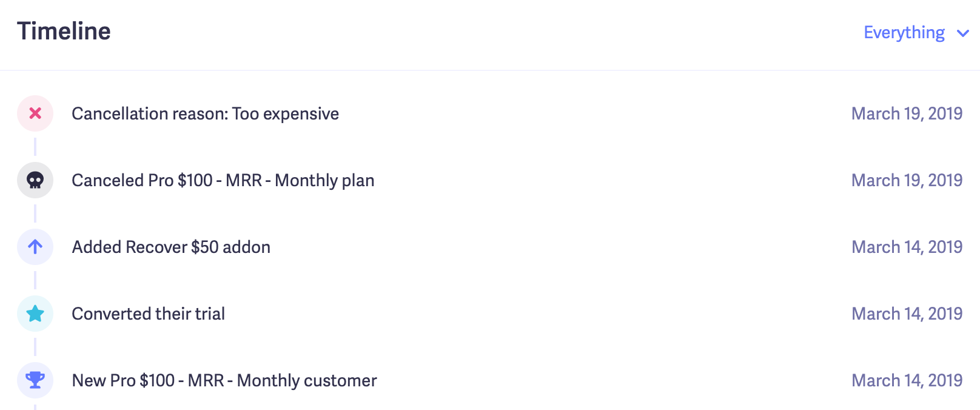Viewport: 980px width, 410px height.
Task: Click the Timeline heading
Action: [x=64, y=32]
